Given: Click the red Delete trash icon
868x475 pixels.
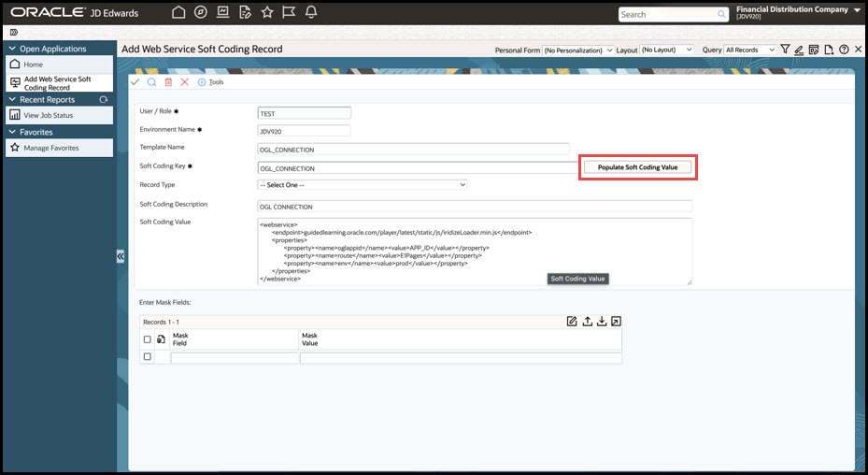Looking at the screenshot, I should (168, 82).
